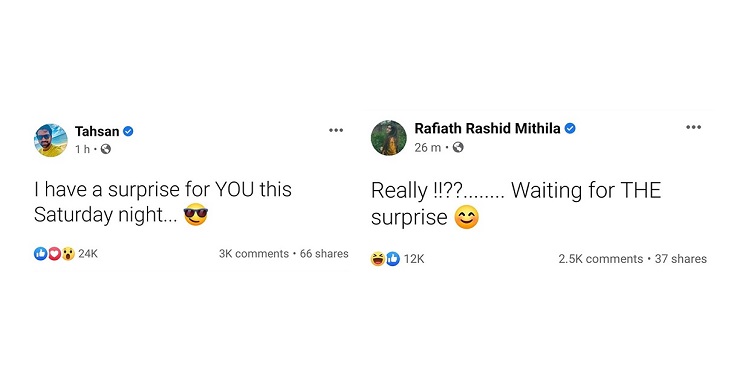View the 37 shares on Mithila's post
This screenshot has width=740, height=386.
point(681,259)
